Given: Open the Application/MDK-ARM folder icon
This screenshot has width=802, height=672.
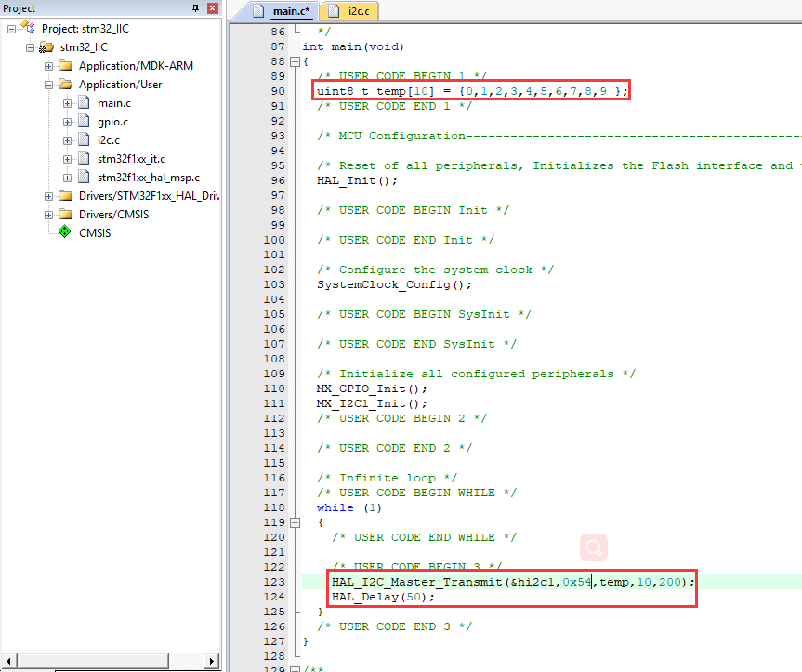Looking at the screenshot, I should tap(63, 65).
